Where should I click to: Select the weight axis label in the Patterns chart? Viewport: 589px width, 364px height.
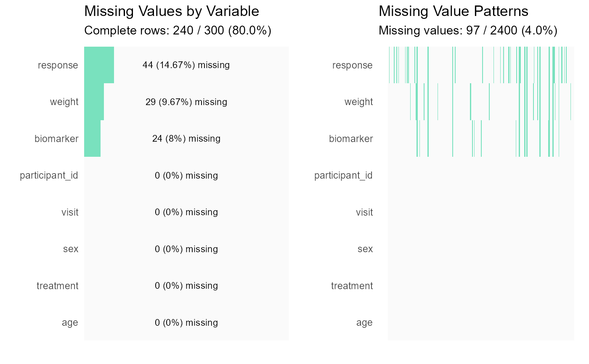(358, 102)
